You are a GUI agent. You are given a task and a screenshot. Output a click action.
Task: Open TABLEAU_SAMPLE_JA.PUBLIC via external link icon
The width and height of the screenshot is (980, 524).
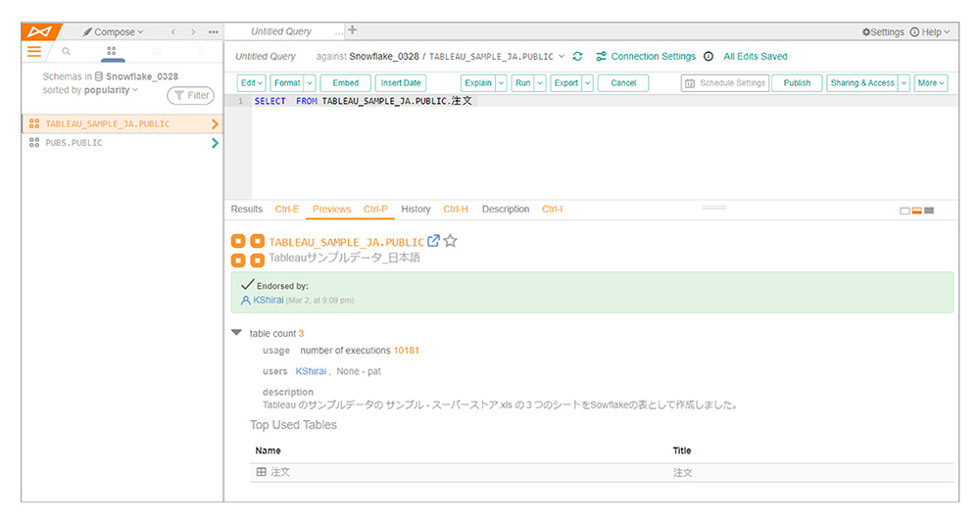pyautogui.click(x=433, y=241)
